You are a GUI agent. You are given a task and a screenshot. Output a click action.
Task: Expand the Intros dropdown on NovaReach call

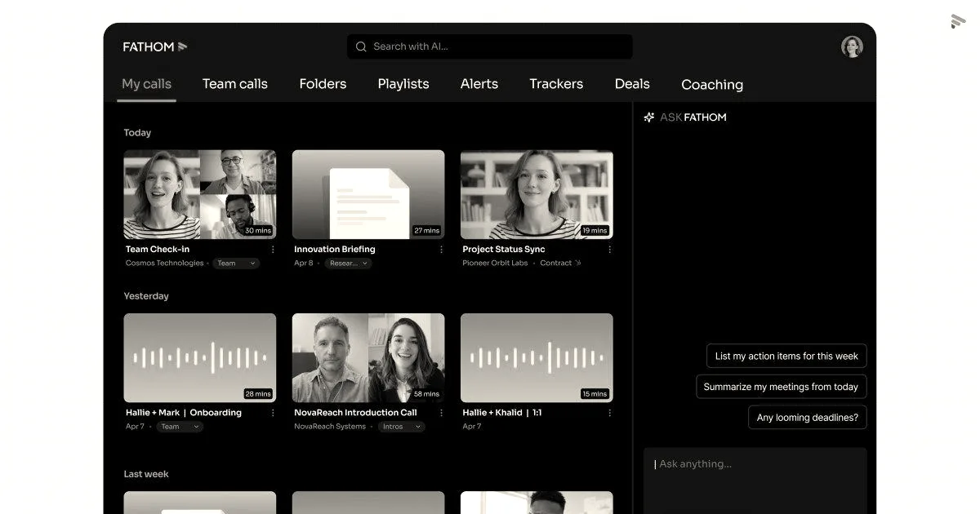click(402, 427)
